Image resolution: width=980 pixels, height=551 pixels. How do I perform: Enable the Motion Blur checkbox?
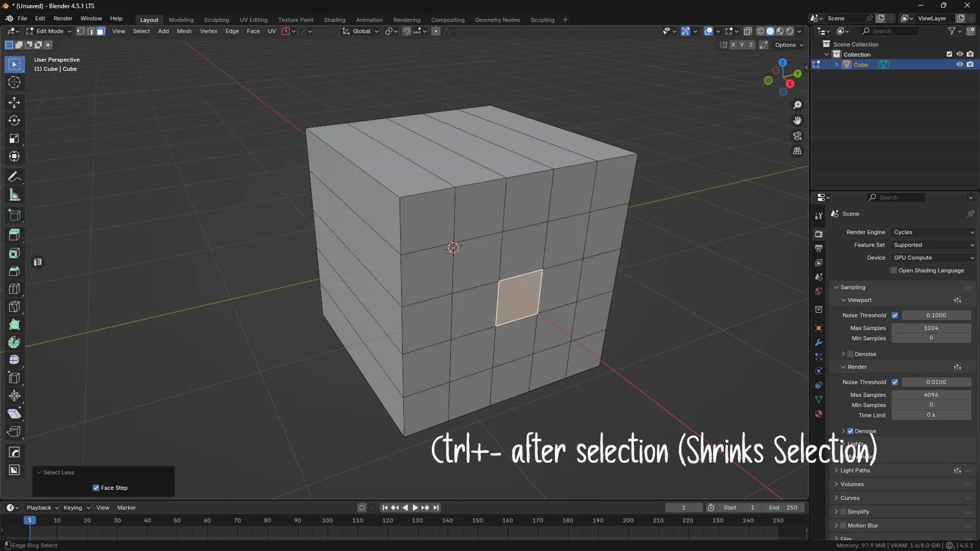[843, 525]
